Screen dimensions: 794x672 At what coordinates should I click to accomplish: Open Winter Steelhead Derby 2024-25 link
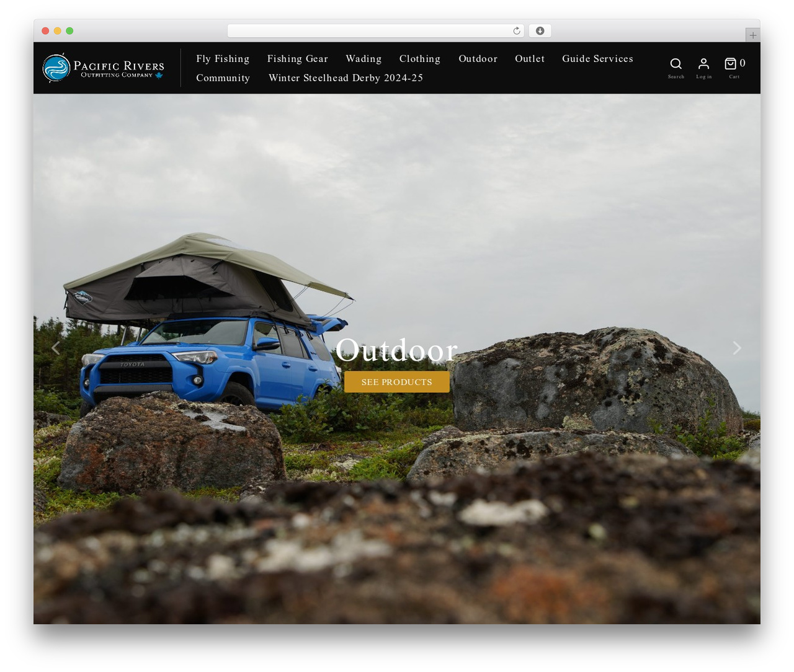(346, 78)
